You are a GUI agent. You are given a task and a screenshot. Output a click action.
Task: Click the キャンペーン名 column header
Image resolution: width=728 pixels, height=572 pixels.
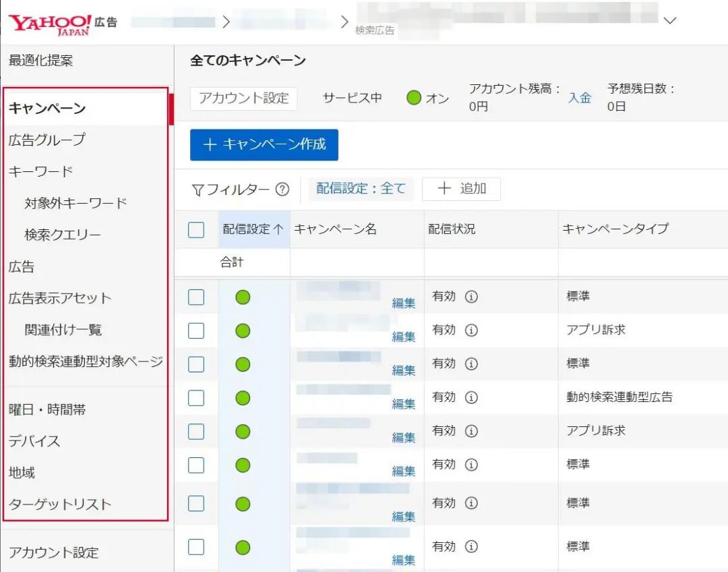[x=335, y=229]
